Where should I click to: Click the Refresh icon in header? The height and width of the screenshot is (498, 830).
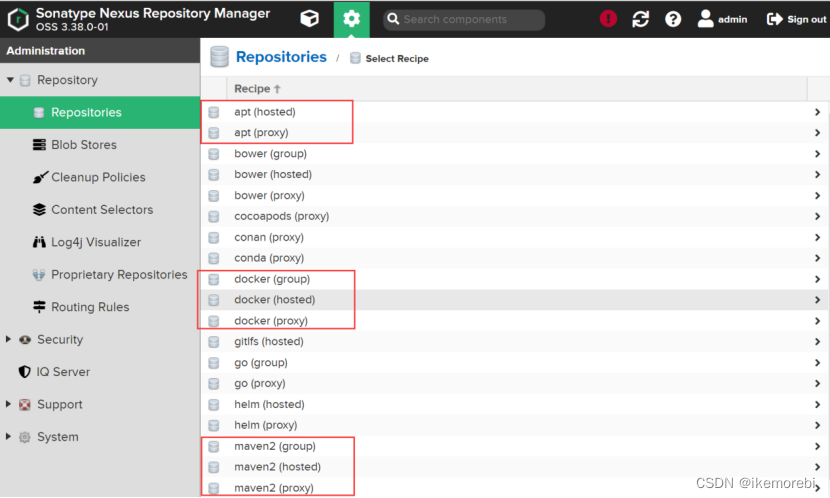(640, 19)
